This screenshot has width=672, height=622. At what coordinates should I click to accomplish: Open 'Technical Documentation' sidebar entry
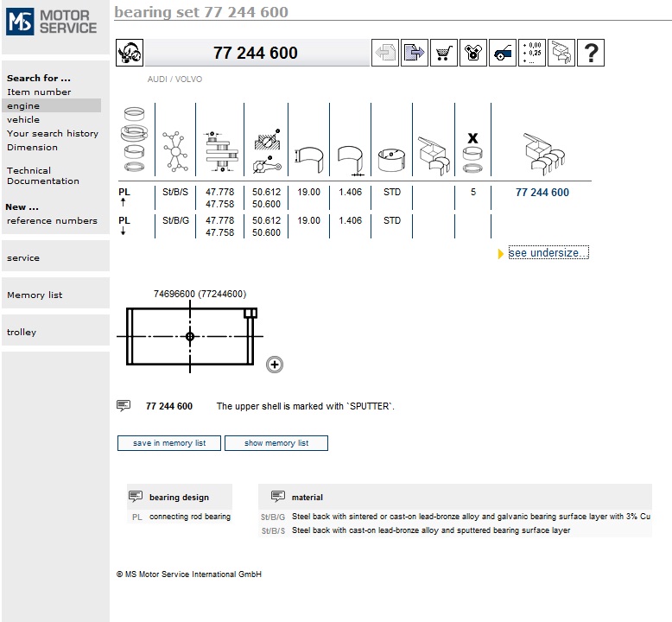point(43,175)
